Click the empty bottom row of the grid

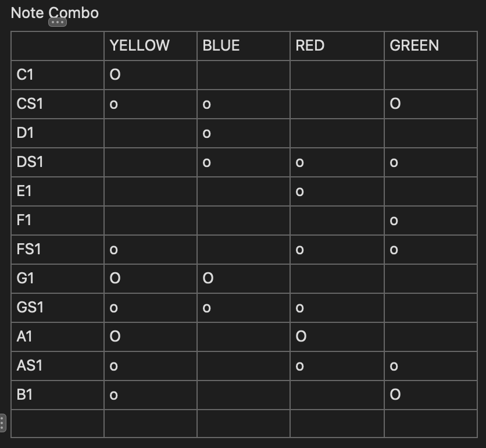(x=243, y=424)
